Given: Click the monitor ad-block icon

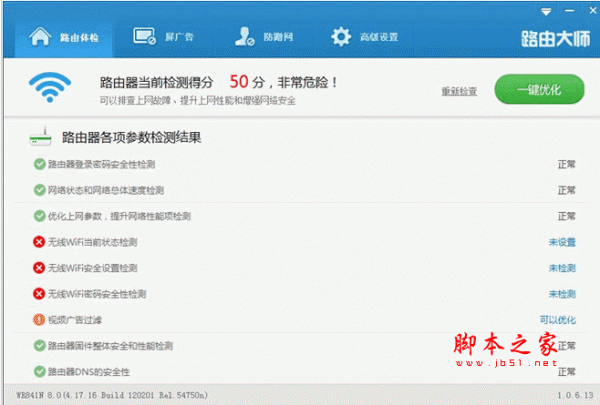Looking at the screenshot, I should click(x=144, y=36).
